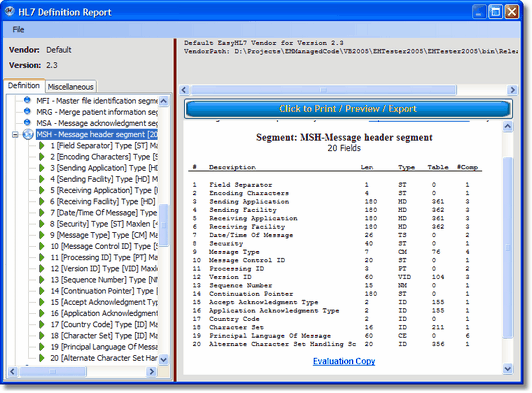Collapse the MSH message header segment node
Image resolution: width=532 pixels, height=393 pixels.
(15, 135)
